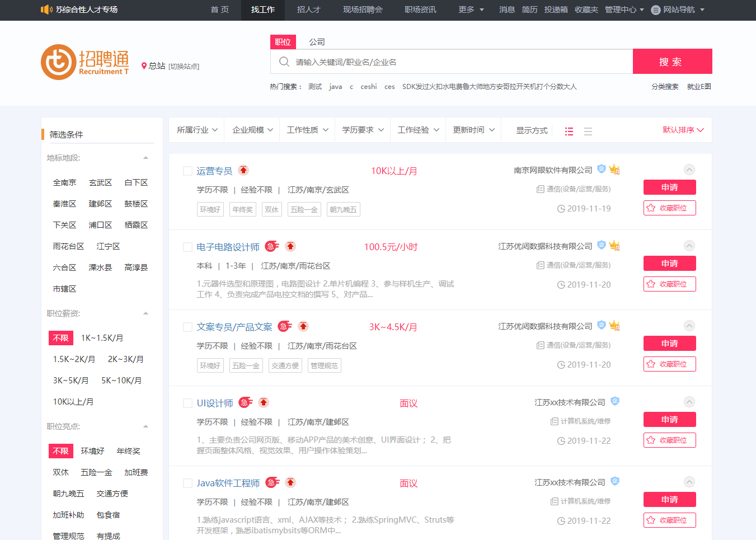Open the 默认排序 sort dropdown
This screenshot has height=540, width=756.
(x=683, y=130)
